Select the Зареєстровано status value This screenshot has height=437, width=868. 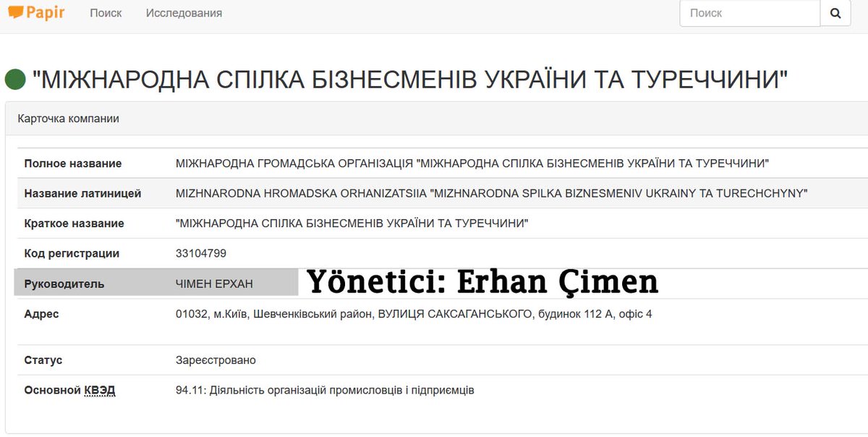pyautogui.click(x=216, y=360)
